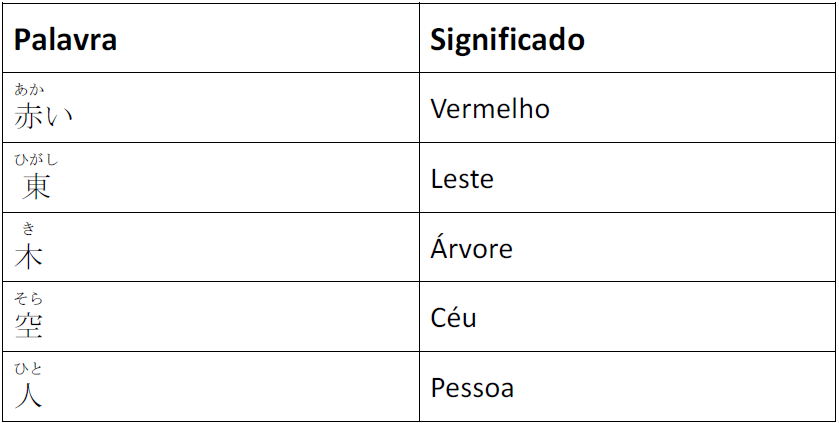
Task: Click the small furigana き above 木
Action: coord(29,230)
